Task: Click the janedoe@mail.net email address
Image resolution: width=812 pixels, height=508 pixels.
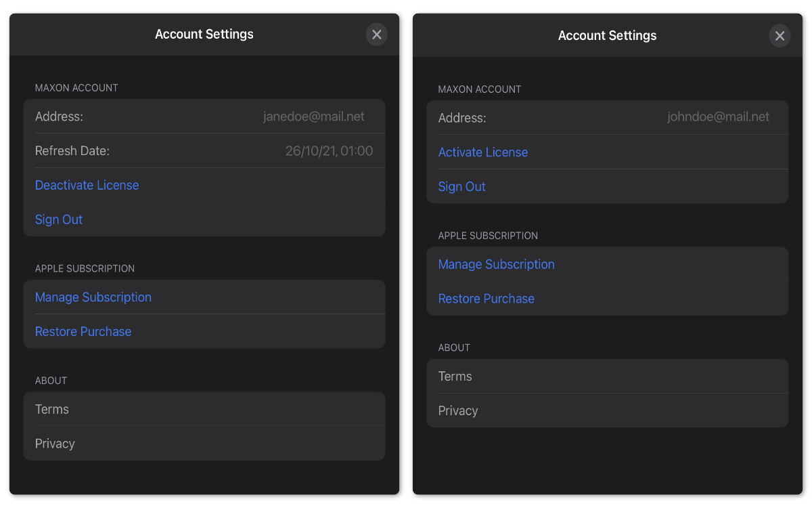Action: [x=313, y=117]
